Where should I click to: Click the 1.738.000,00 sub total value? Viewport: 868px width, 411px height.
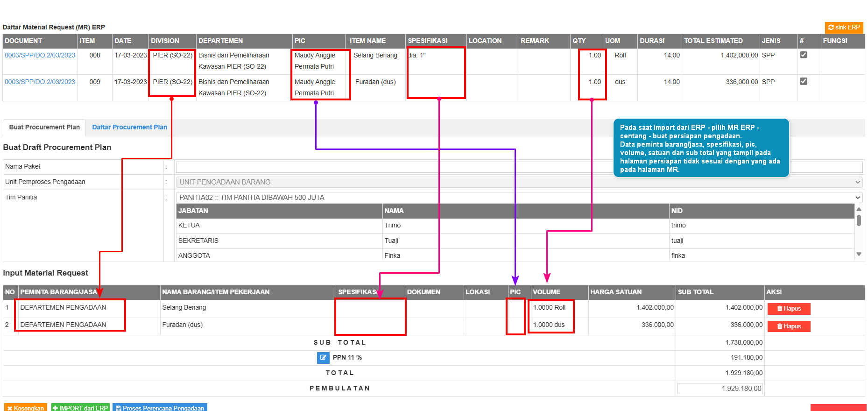(744, 343)
